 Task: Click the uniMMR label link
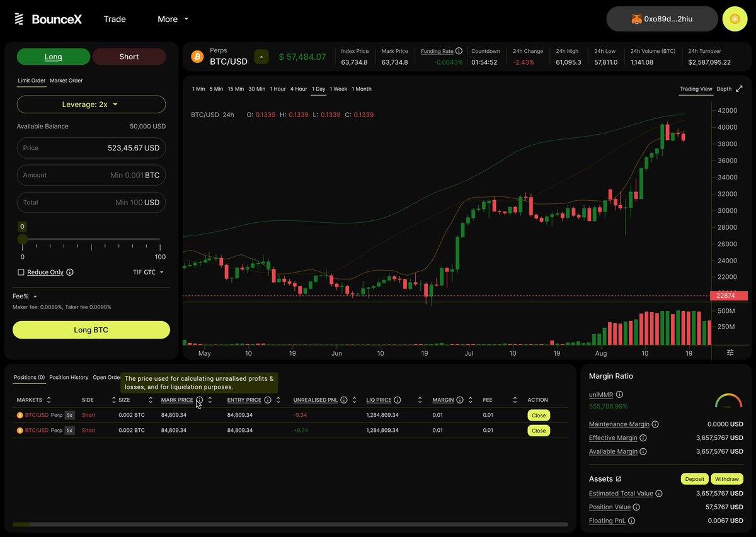click(600, 394)
